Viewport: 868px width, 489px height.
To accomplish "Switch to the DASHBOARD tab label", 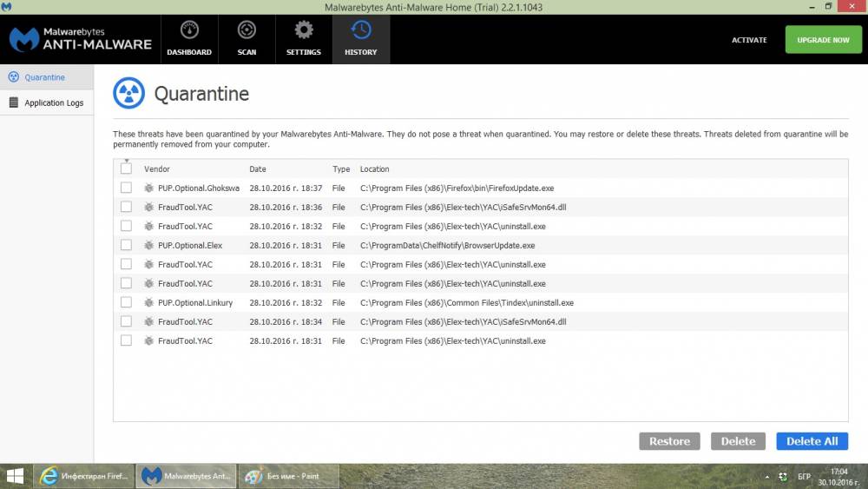I will (189, 52).
